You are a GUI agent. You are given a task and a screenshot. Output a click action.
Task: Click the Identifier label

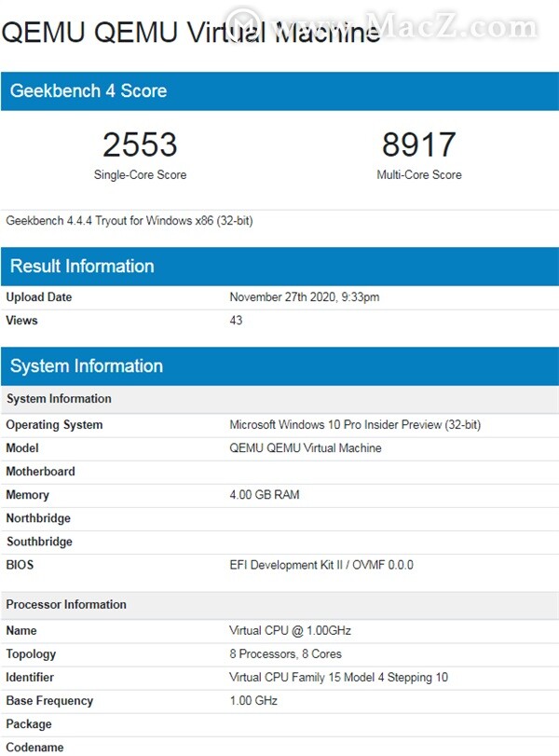tap(30, 678)
